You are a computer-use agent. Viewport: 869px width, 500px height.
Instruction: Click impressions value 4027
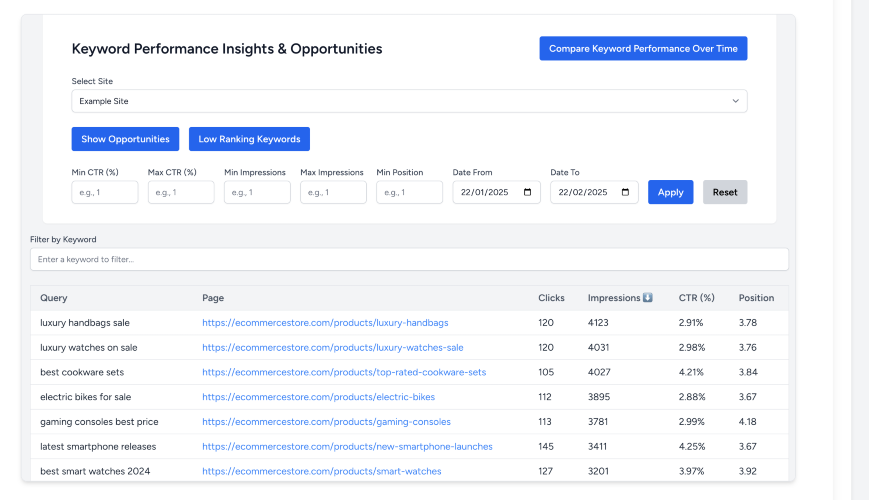pyautogui.click(x=599, y=372)
